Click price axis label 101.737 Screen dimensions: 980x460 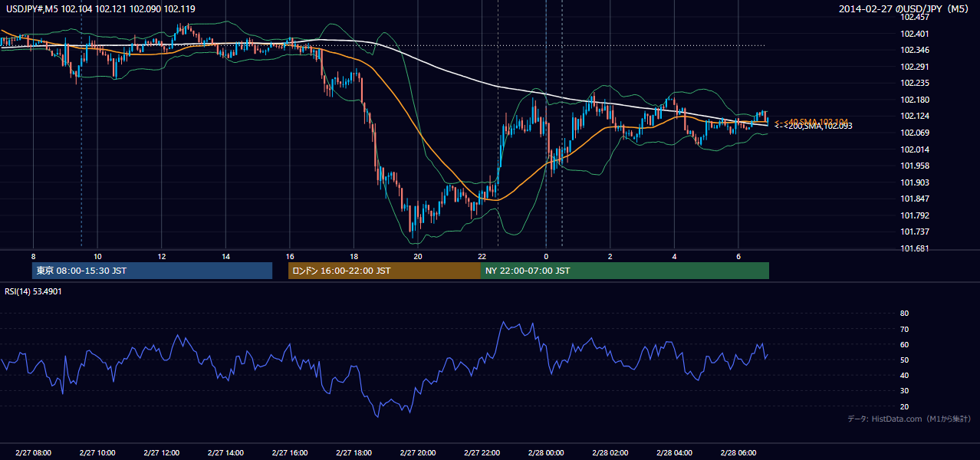tap(915, 232)
